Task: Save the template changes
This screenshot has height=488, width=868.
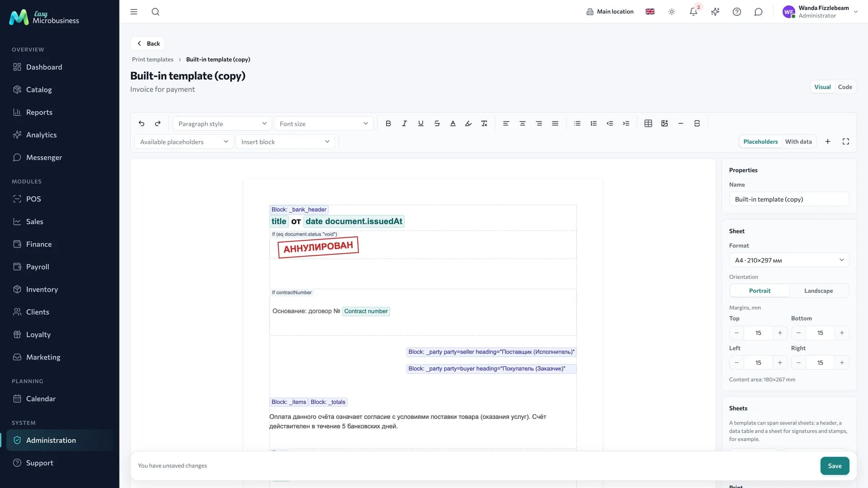Action: [835, 466]
